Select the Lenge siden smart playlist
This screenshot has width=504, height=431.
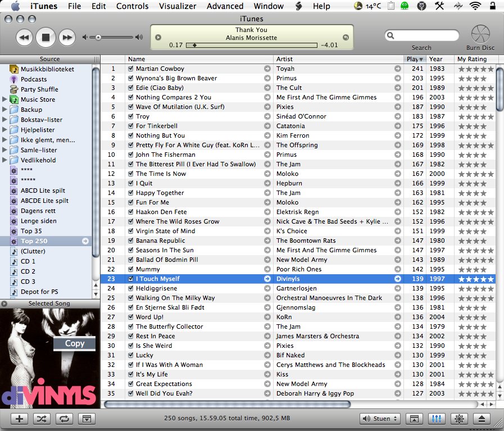point(39,221)
